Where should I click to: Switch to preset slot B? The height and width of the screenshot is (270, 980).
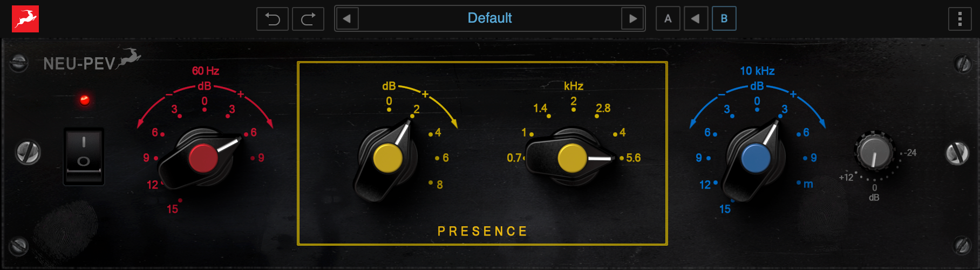tap(724, 19)
